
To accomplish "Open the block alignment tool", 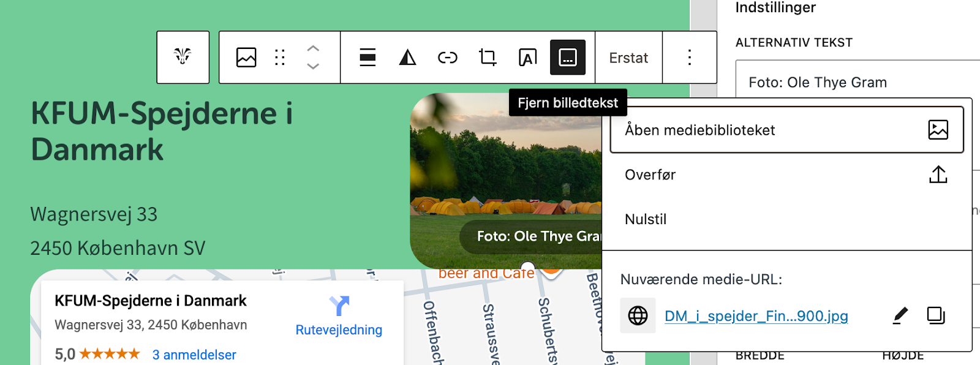I will 367,58.
